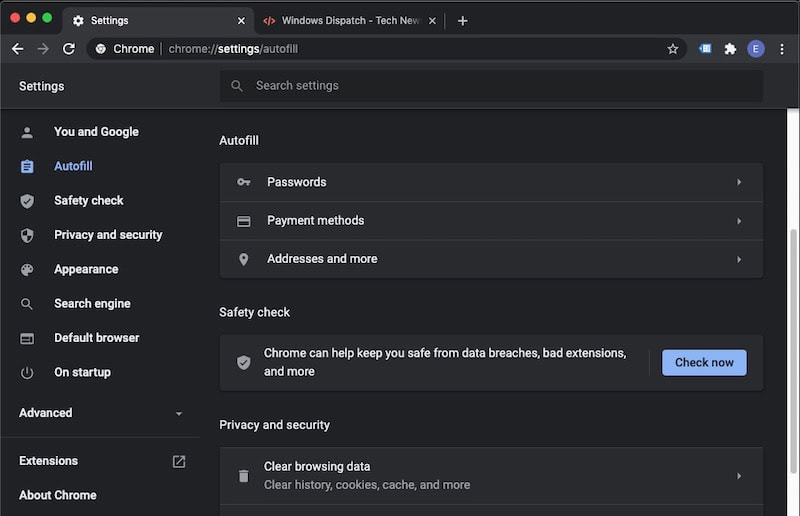Expand the Advanced section
Image resolution: width=800 pixels, height=516 pixels.
pos(101,413)
